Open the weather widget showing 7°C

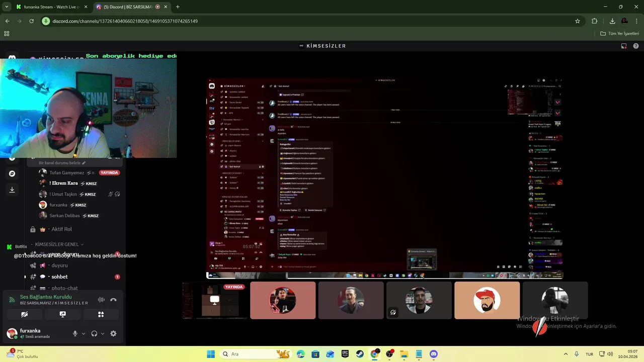coord(23,354)
